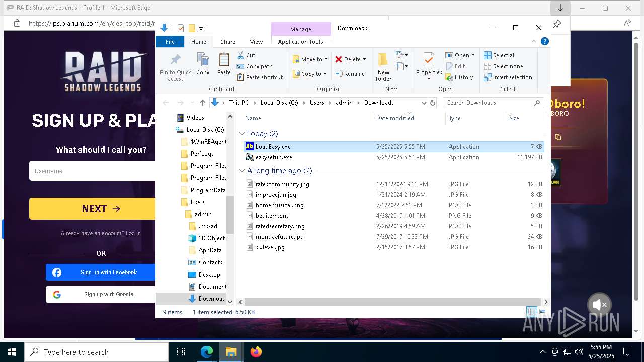Screen dimensions: 644x362
Task: Open Firefox from taskbar
Action: click(x=256, y=352)
